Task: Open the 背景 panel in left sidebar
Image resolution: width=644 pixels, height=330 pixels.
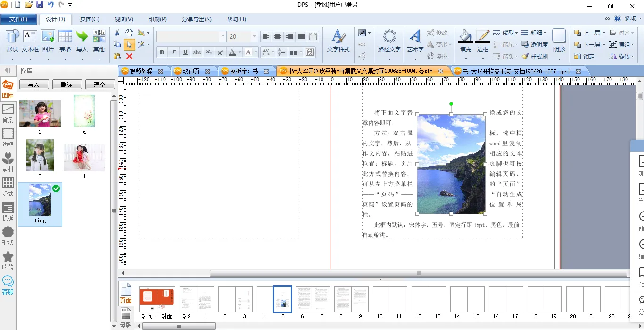Action: tap(8, 114)
